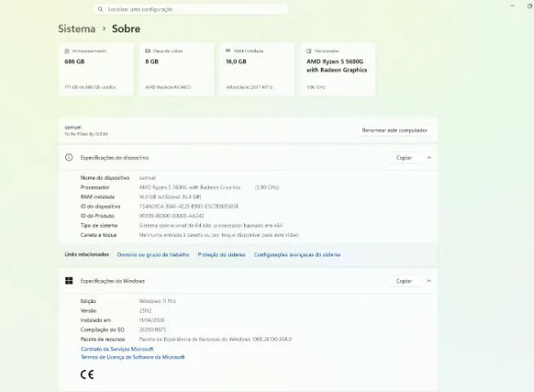Click the magnifier icon in the search box

point(100,9)
